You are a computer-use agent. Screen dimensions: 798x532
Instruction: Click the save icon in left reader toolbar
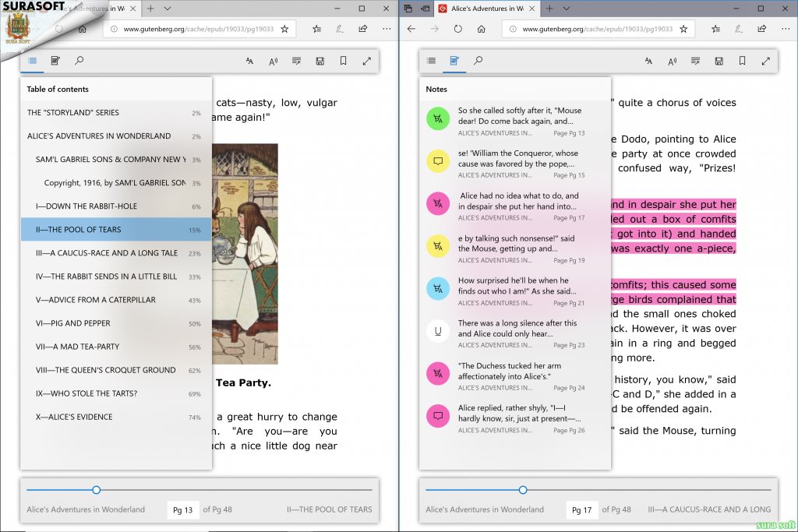point(320,61)
